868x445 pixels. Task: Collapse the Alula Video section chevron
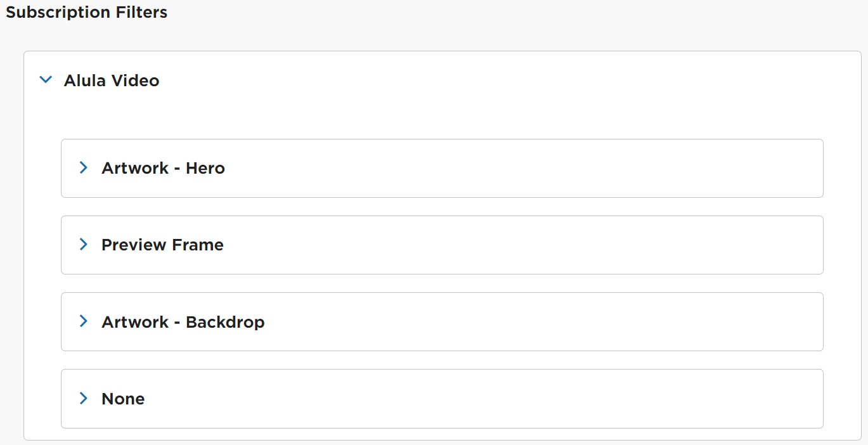pyautogui.click(x=45, y=80)
